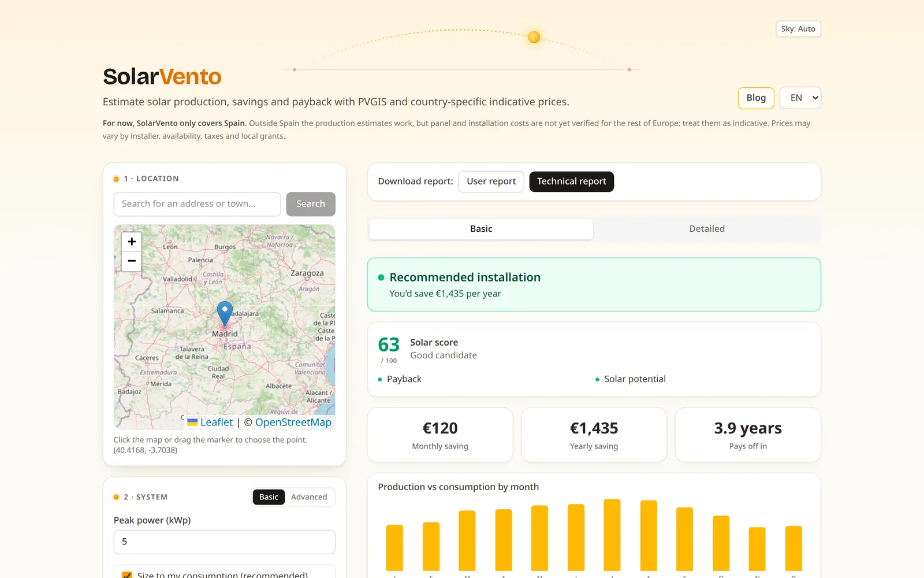The height and width of the screenshot is (578, 924).
Task: Click the €1,435 Yearly saving card
Action: tap(594, 435)
